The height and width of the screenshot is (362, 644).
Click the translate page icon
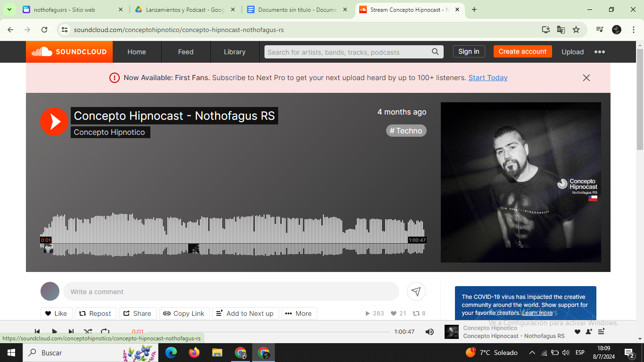point(561,30)
